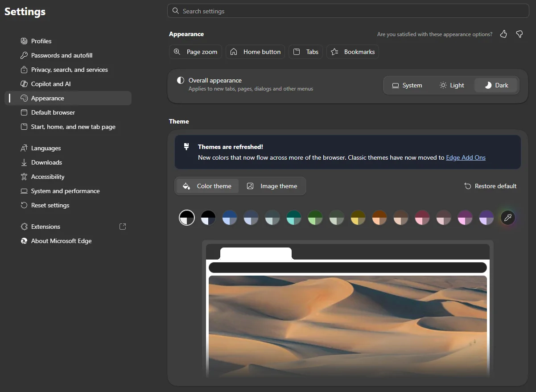Click the Accessibility figure icon
Screen dimensions: 536x392
[x=24, y=177]
